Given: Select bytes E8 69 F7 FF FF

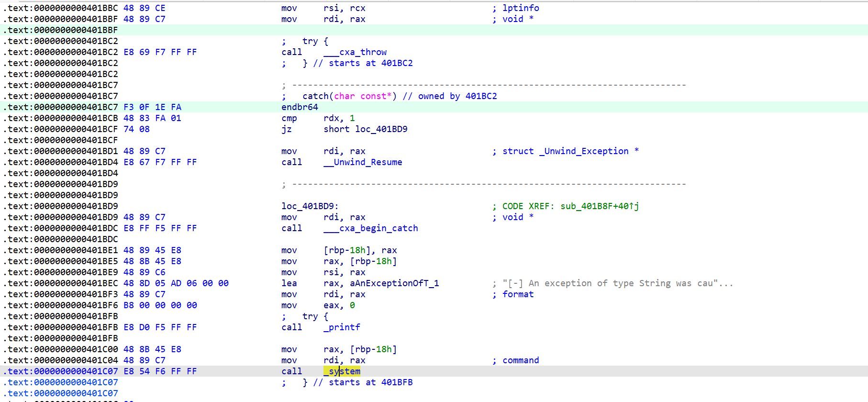Looking at the screenshot, I should click(x=160, y=52).
